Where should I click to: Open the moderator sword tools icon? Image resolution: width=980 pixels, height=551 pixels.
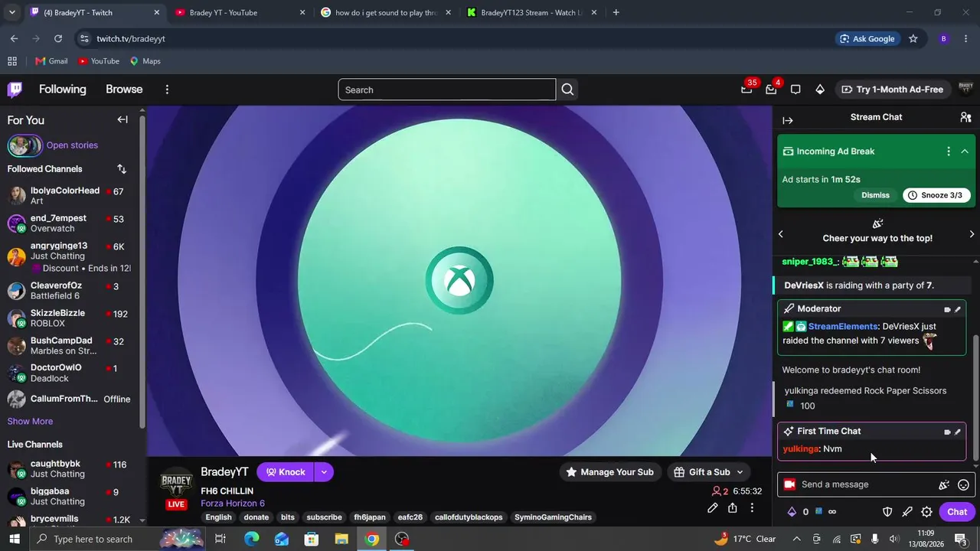pyautogui.click(x=907, y=512)
